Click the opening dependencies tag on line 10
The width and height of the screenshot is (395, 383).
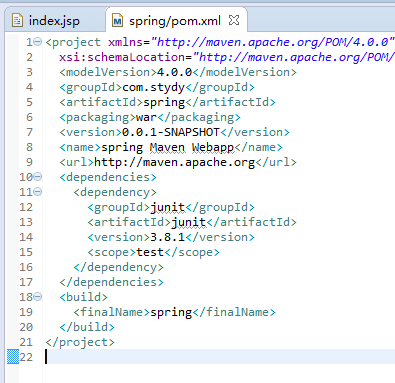108,177
